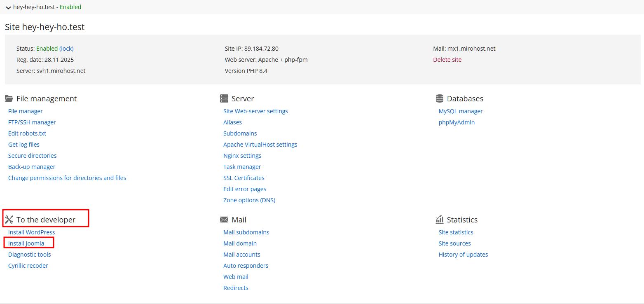Open the Cyrillic recoder tool
The image size is (644, 304).
pyautogui.click(x=28, y=265)
